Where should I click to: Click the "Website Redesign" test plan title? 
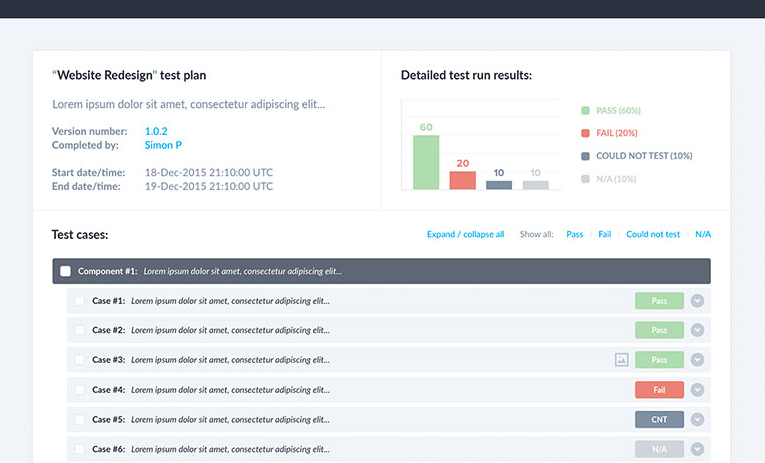point(129,75)
